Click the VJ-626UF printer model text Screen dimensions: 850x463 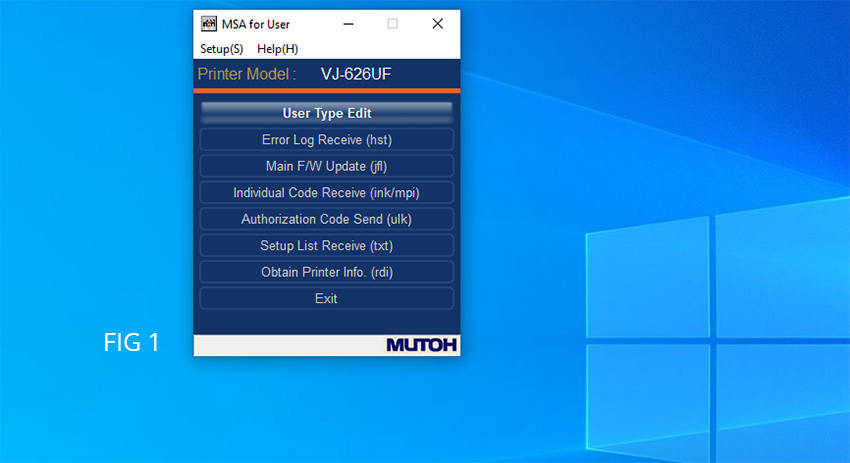tap(356, 74)
